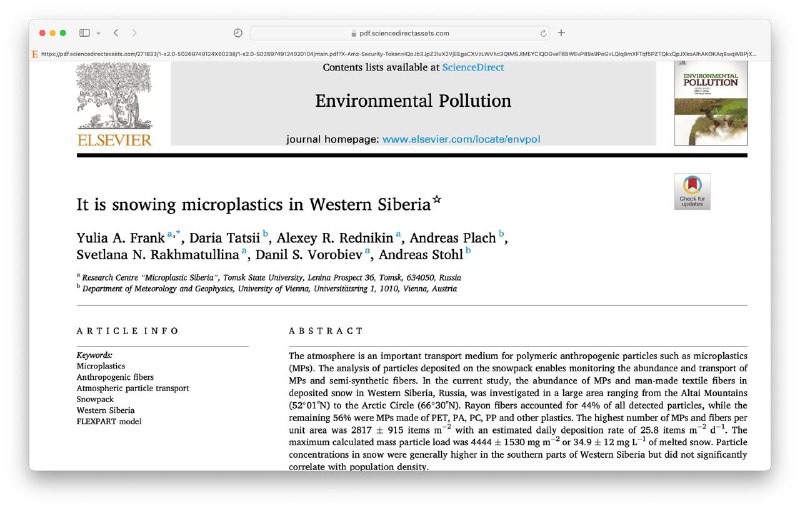Viewport: 800px width, 509px height.
Task: Toggle the Safari sidebar
Action: pos(84,33)
